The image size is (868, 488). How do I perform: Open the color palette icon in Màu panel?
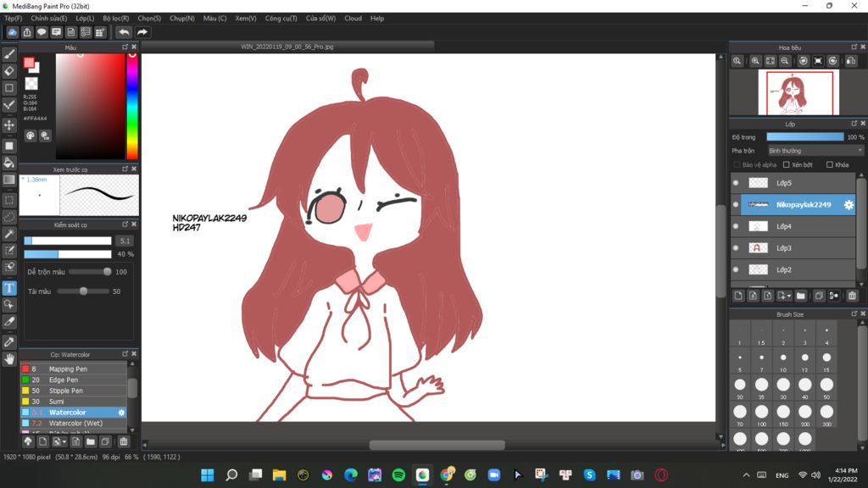(x=31, y=136)
